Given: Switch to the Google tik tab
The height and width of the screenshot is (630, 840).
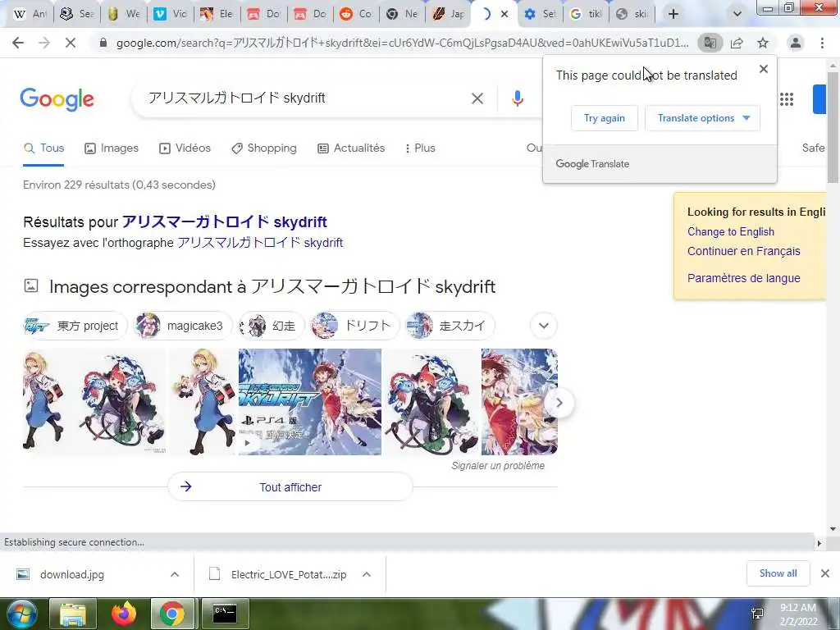Looking at the screenshot, I should click(x=586, y=14).
